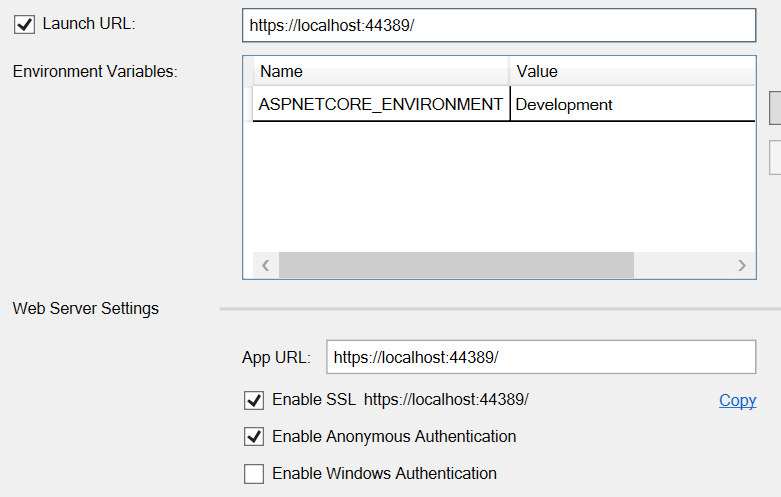Click the Value column header
The height and width of the screenshot is (497, 781).
[x=632, y=71]
